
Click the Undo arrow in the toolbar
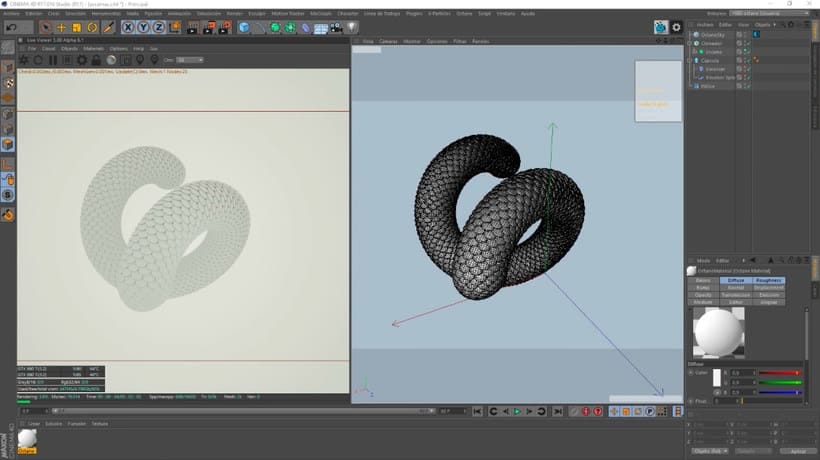12,27
